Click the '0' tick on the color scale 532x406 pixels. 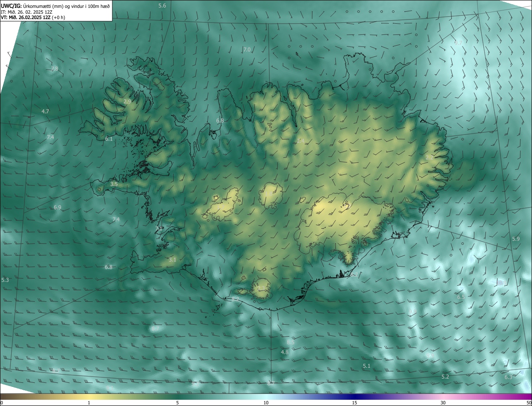coord(2,403)
